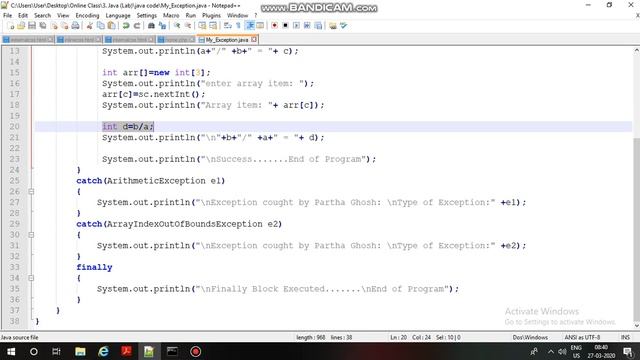640x360 pixels.
Task: Cut selection with the scissors icon
Action: click(x=89, y=26)
